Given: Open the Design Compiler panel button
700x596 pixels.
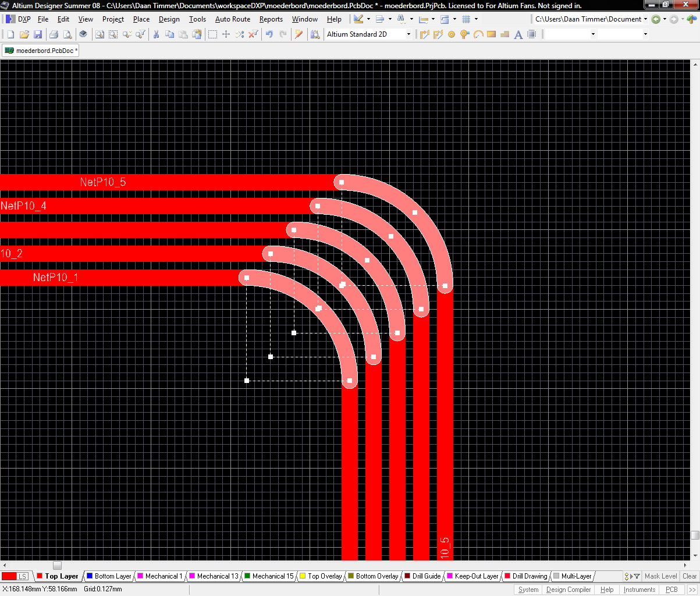Looking at the screenshot, I should pos(568,590).
